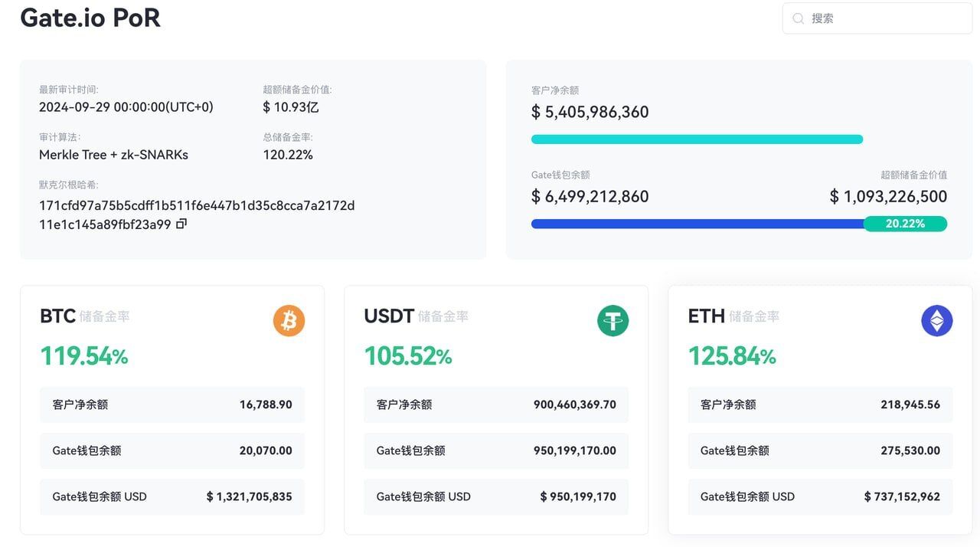The height and width of the screenshot is (547, 980).
Task: Click excess reserve value $1,093,226,500
Action: pyautogui.click(x=887, y=196)
